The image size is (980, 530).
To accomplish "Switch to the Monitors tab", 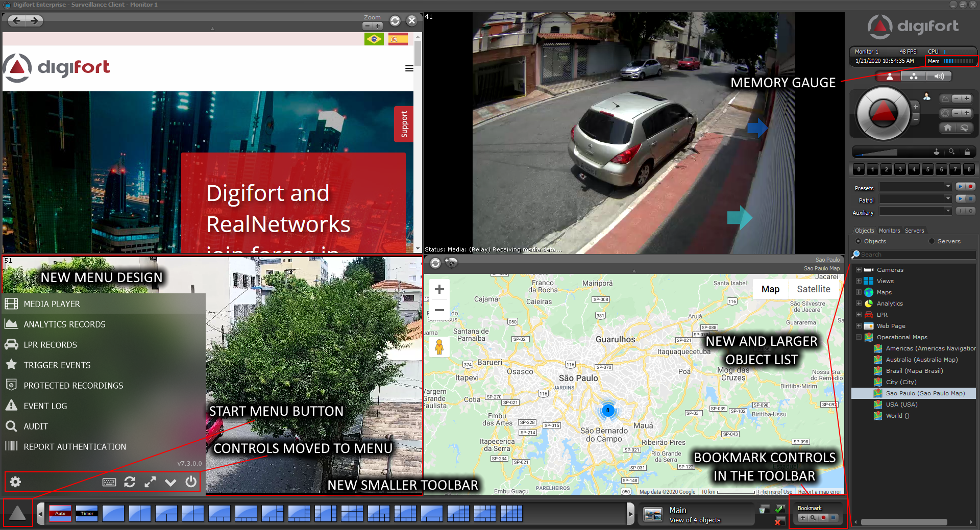I will click(x=890, y=231).
